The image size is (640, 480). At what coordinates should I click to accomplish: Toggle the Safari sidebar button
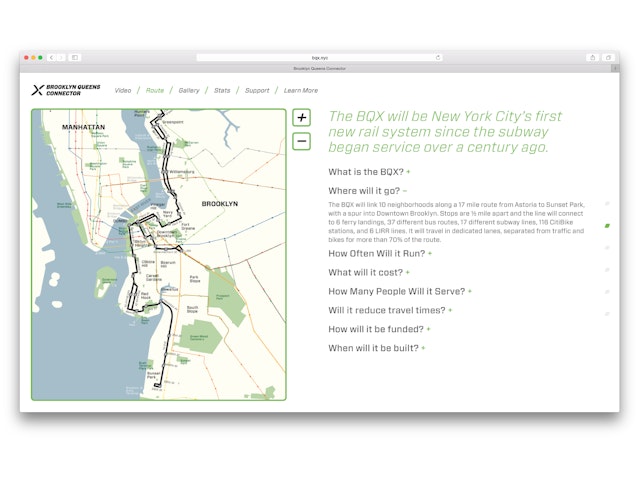tap(75, 58)
